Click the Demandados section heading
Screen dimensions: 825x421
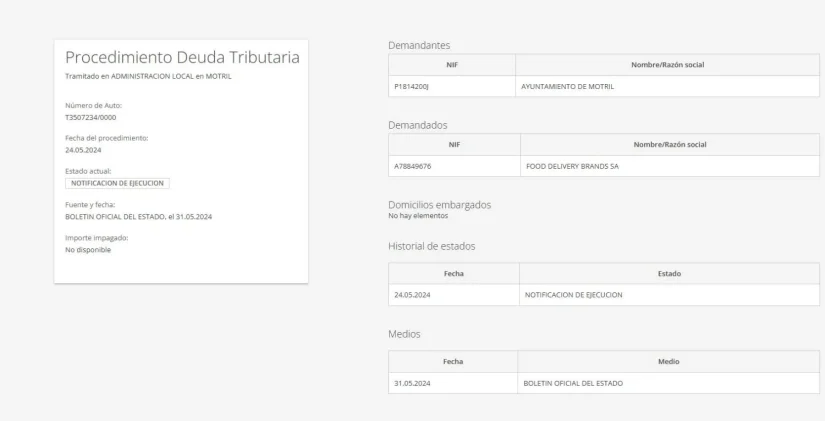coord(418,125)
